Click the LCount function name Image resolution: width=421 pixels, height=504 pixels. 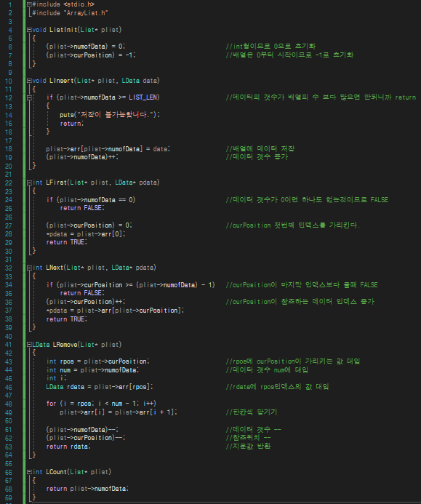[56, 472]
